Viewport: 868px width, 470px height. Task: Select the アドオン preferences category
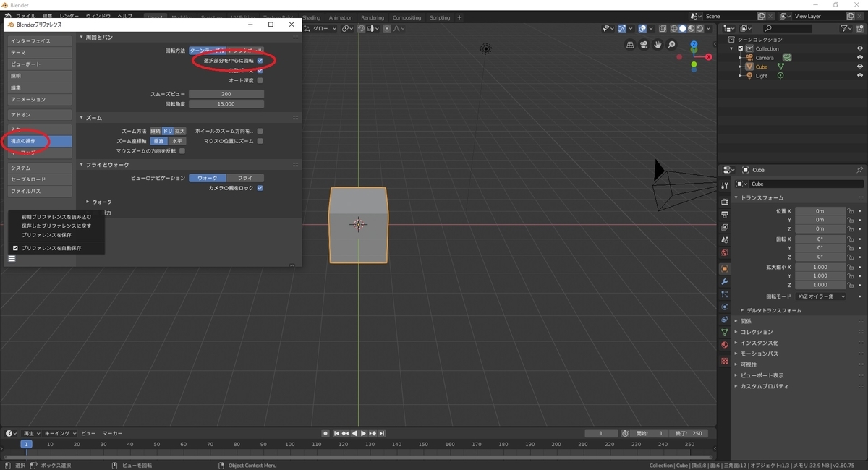point(40,115)
